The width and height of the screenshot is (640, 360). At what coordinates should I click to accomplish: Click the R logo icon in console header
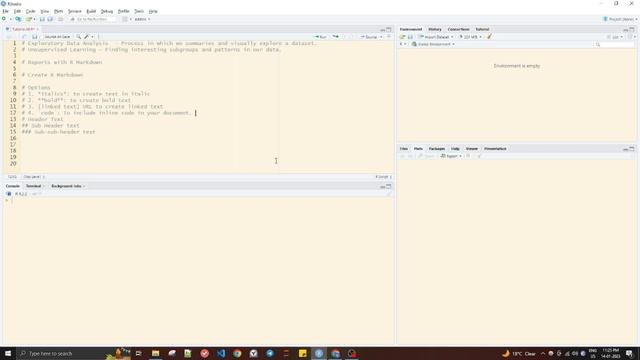[x=9, y=194]
